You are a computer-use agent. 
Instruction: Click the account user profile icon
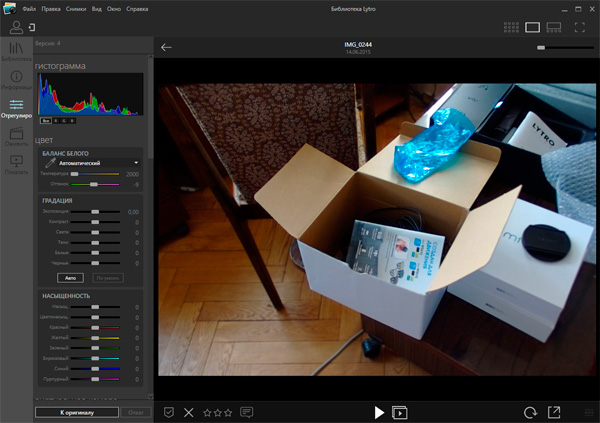click(15, 26)
